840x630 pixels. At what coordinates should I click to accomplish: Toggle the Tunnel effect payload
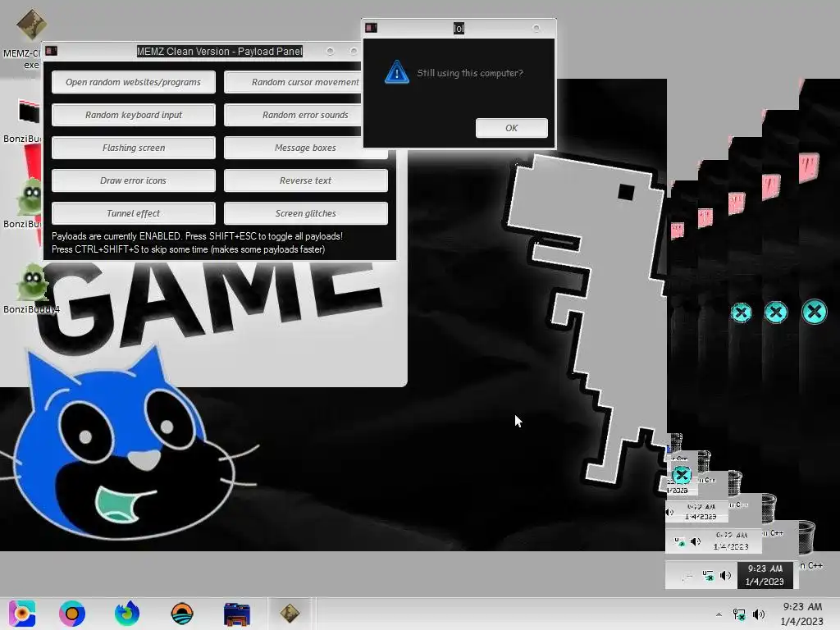coord(134,213)
